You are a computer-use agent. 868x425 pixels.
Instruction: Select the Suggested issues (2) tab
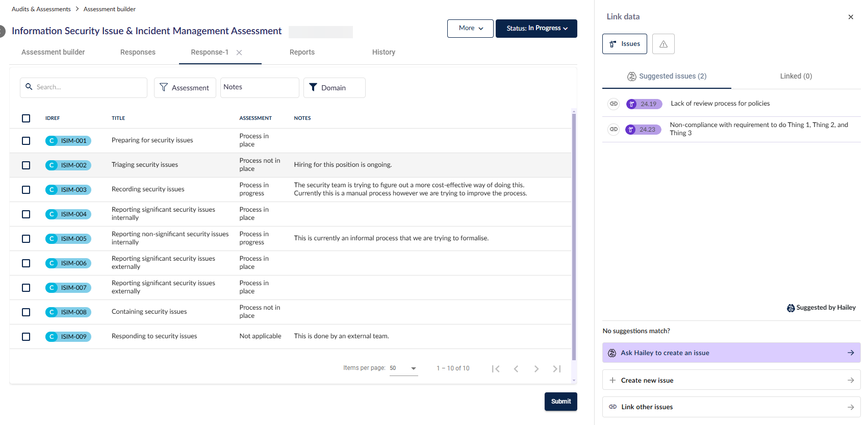pos(667,77)
